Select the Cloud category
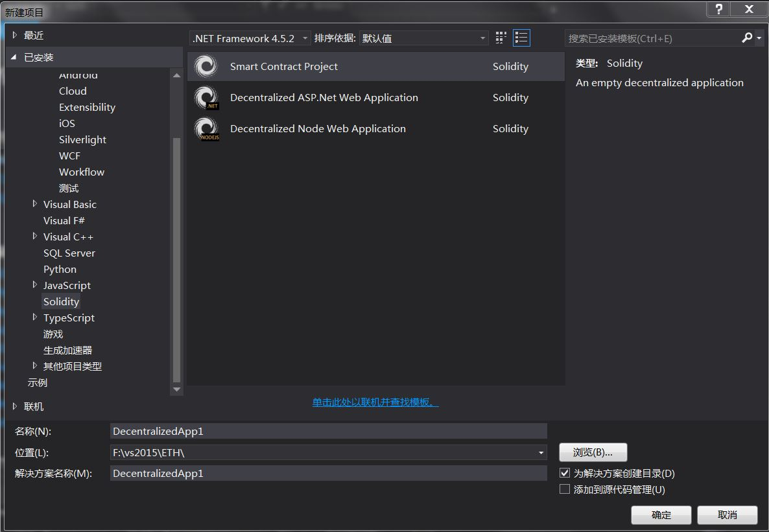Image resolution: width=769 pixels, height=532 pixels. [73, 91]
